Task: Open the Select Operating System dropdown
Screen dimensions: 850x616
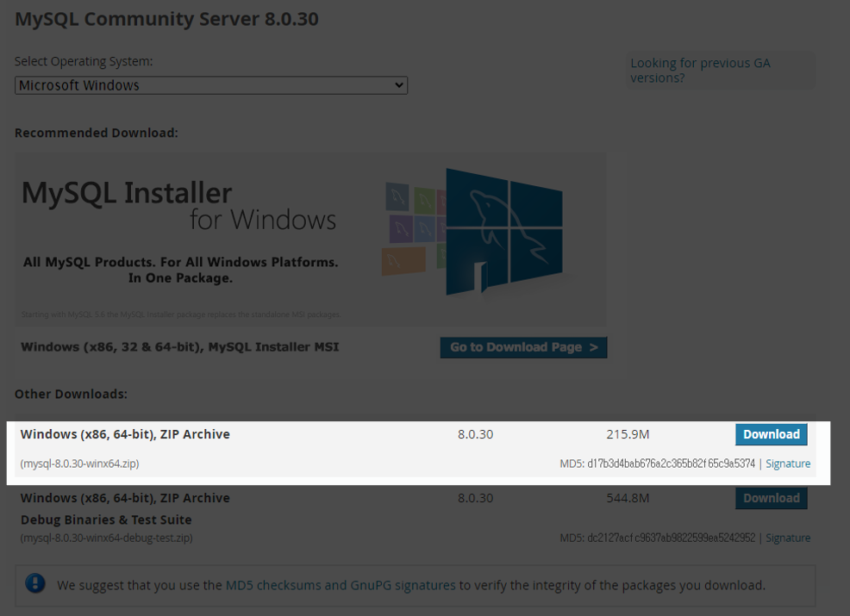Action: 211,85
